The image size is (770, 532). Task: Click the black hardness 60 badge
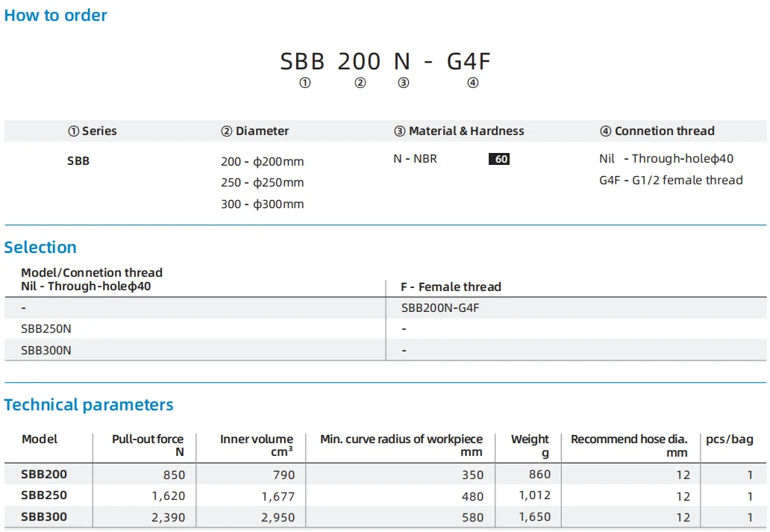(499, 159)
